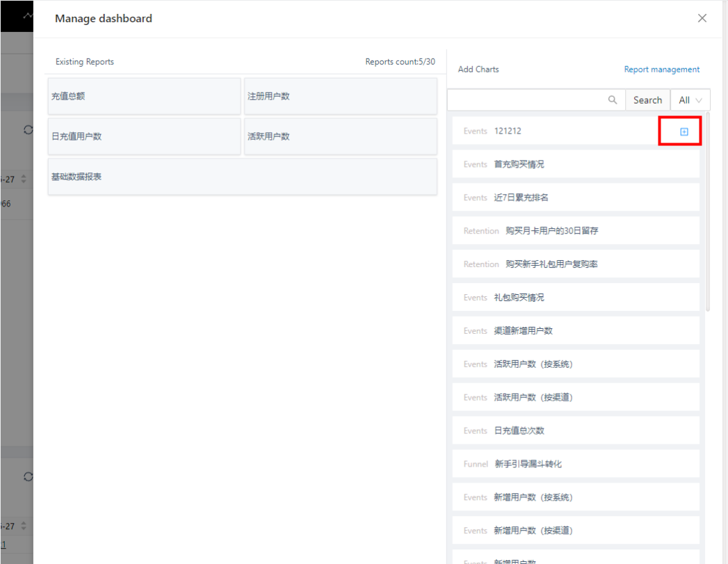Close the Manage dashboard dialog
This screenshot has height=564, width=728.
702,19
